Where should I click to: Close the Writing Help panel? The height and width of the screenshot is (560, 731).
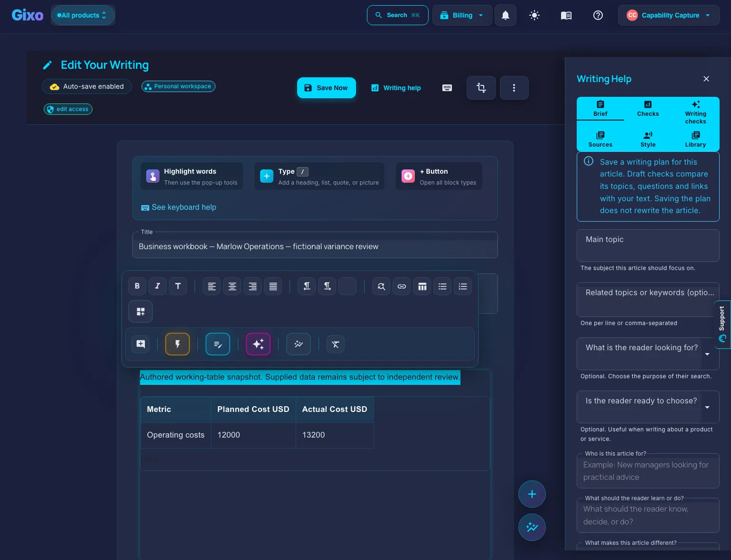coord(706,79)
